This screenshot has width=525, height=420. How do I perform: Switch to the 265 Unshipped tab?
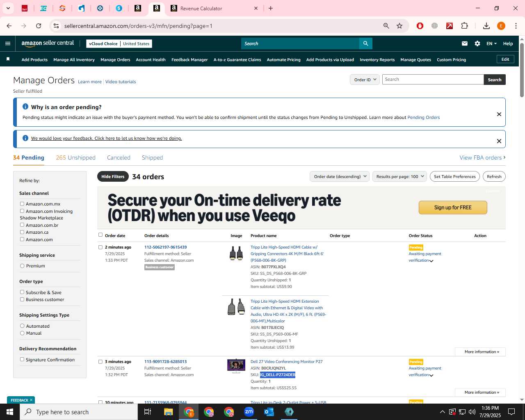75,157
